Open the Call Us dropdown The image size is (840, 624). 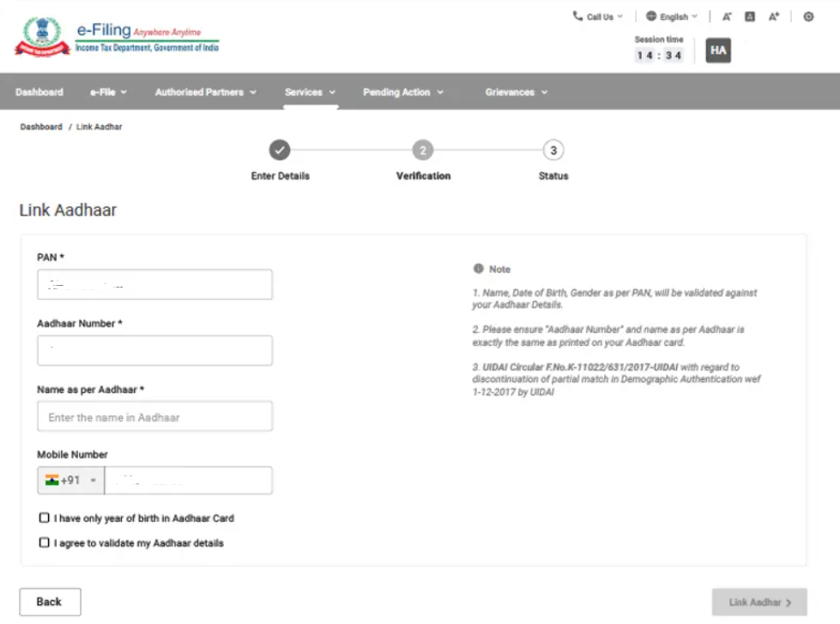(598, 16)
